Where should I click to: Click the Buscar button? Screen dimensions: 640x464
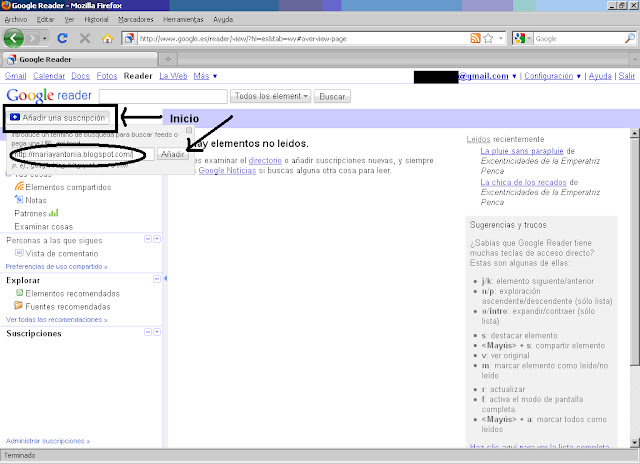(332, 96)
